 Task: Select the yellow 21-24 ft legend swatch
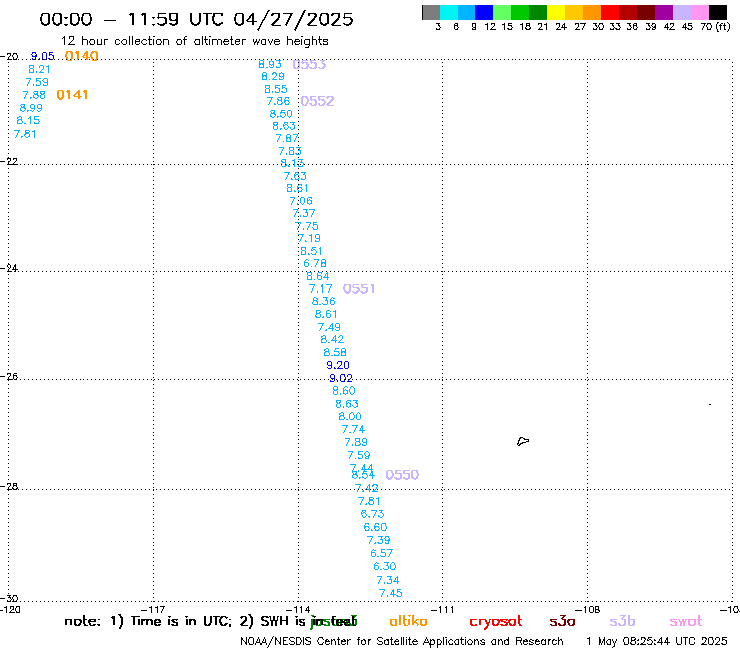[x=556, y=12]
